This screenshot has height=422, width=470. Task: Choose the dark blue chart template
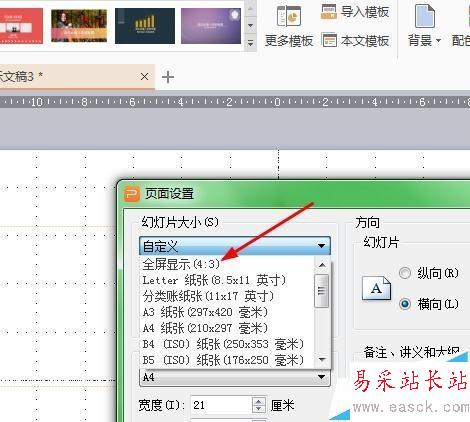145,26
